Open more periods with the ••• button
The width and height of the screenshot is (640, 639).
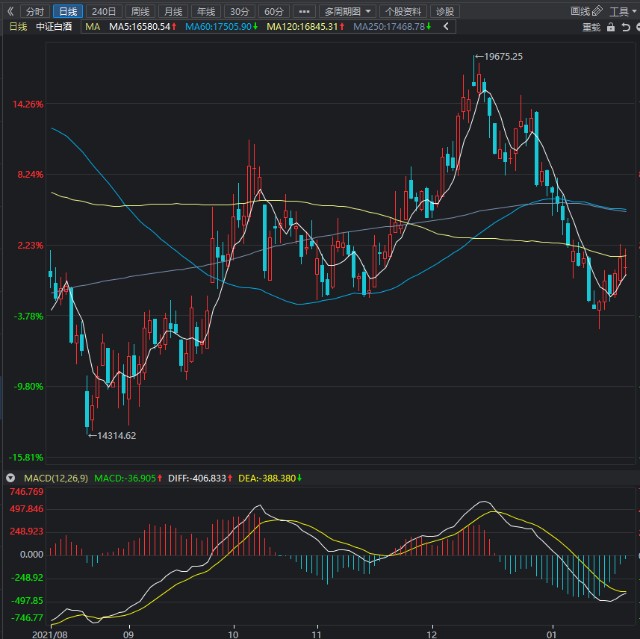304,11
